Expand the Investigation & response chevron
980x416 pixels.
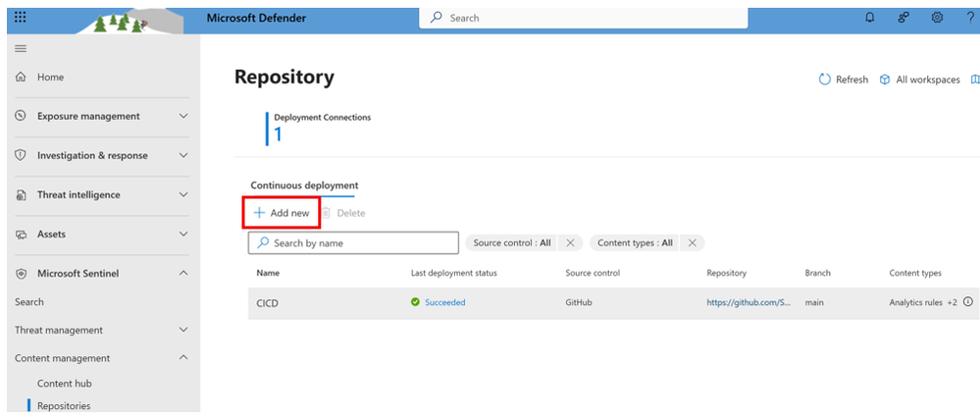click(x=183, y=156)
